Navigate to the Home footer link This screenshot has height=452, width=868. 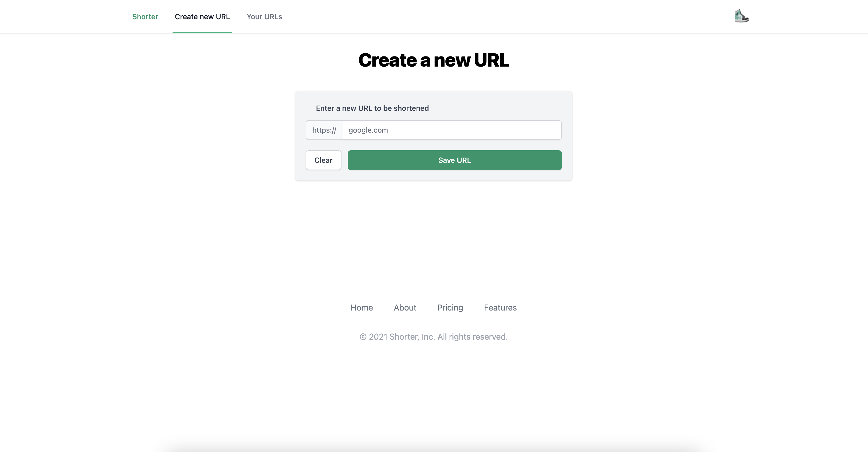coord(362,307)
